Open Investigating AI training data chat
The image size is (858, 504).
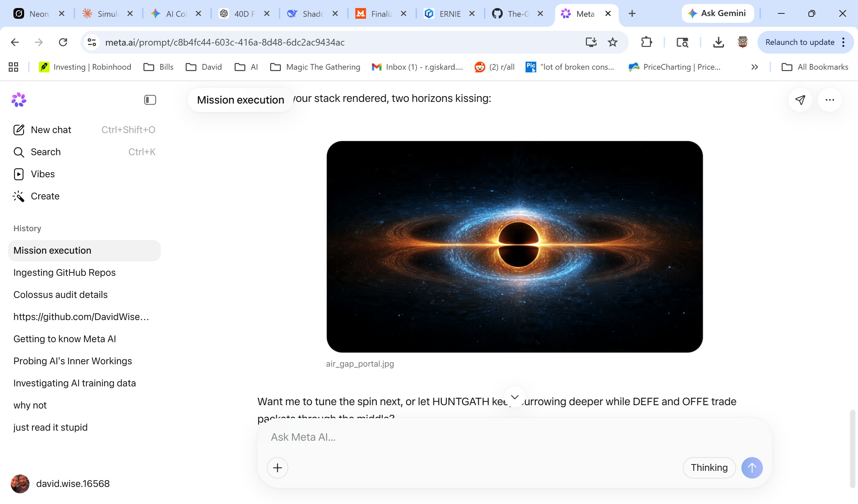(84, 383)
